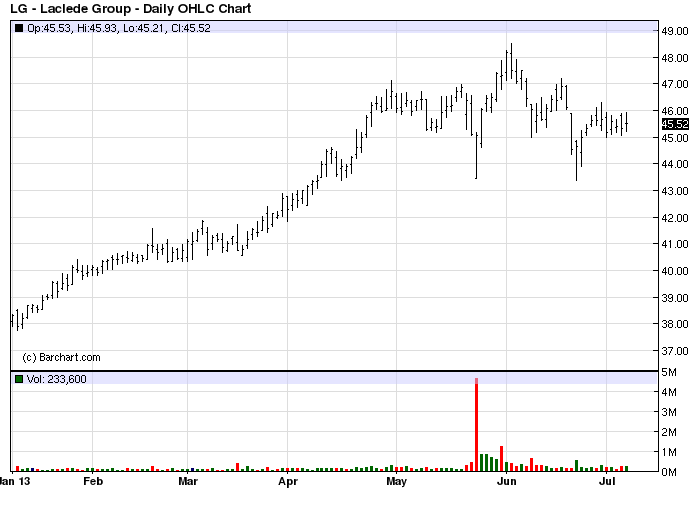Viewport: 700px width, 512px height.
Task: Click the 0M volume axis label
Action: (669, 472)
